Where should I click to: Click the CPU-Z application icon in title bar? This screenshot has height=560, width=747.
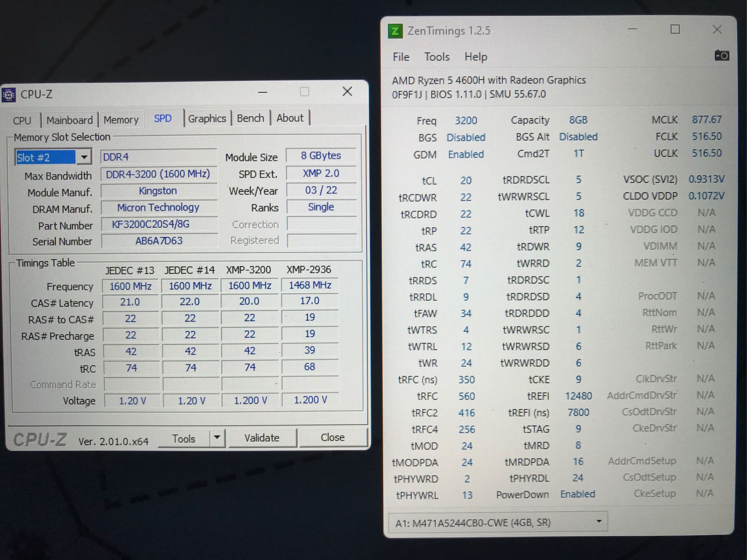9,95
